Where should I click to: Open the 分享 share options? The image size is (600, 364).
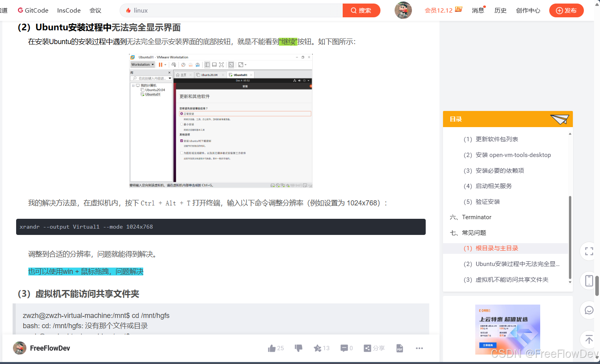coord(374,348)
